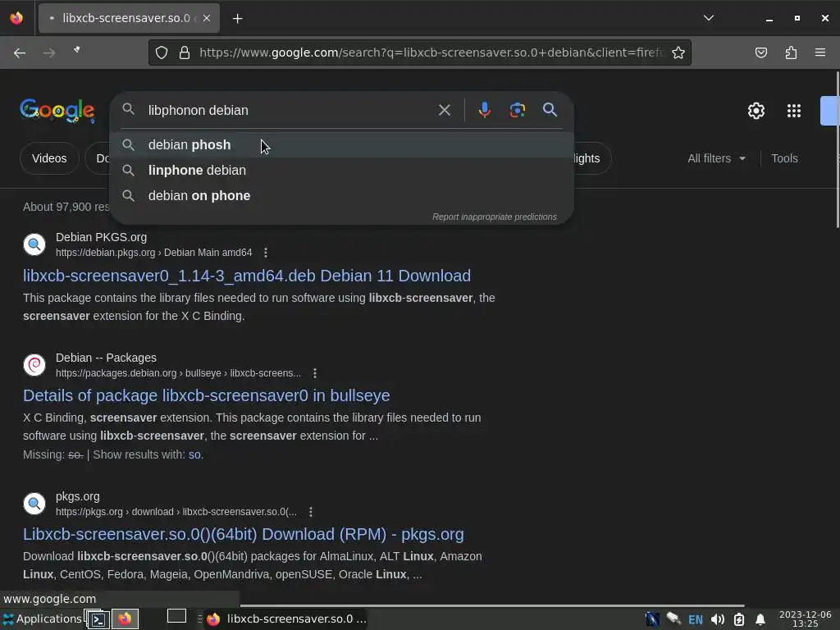The image size is (840, 630).
Task: Open Google quick settings gear
Action: point(756,111)
